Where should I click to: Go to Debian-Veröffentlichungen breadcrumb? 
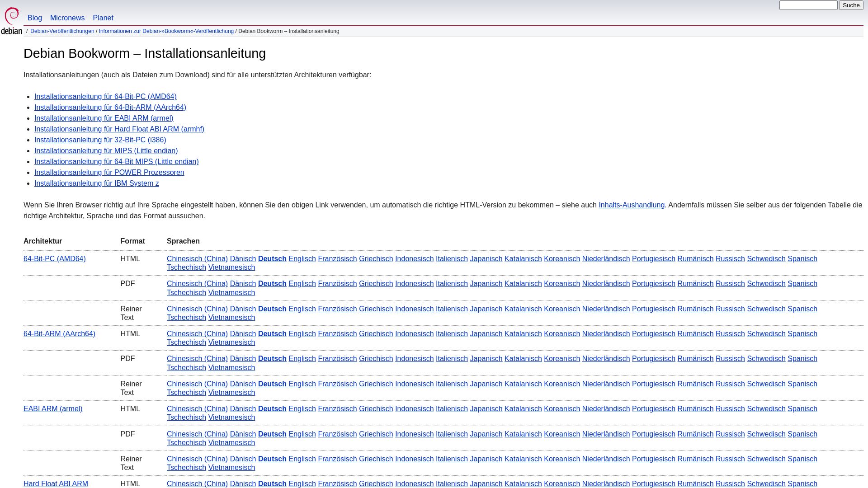(x=62, y=31)
